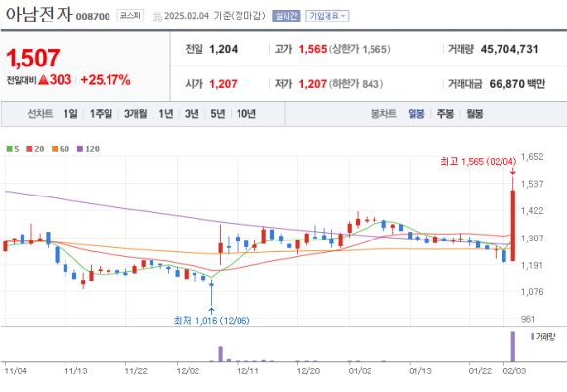Click the 시가 value 1,207
The image size is (567, 392).
click(224, 84)
